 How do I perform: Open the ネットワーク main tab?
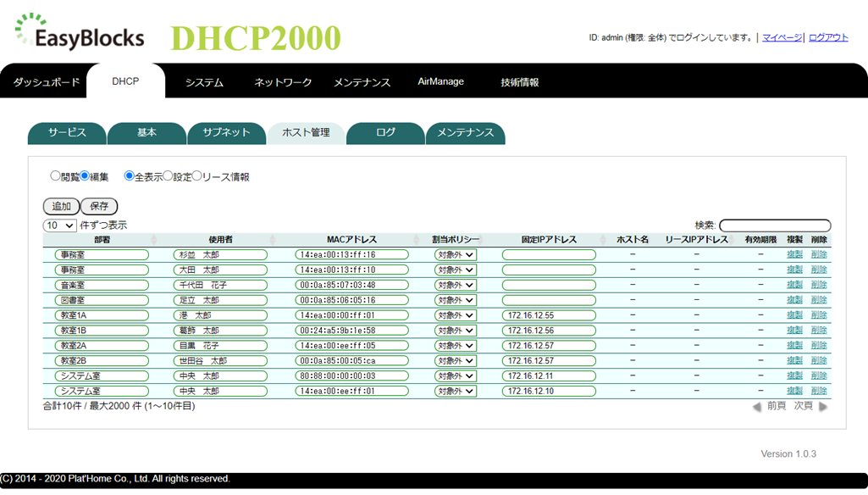(x=283, y=82)
